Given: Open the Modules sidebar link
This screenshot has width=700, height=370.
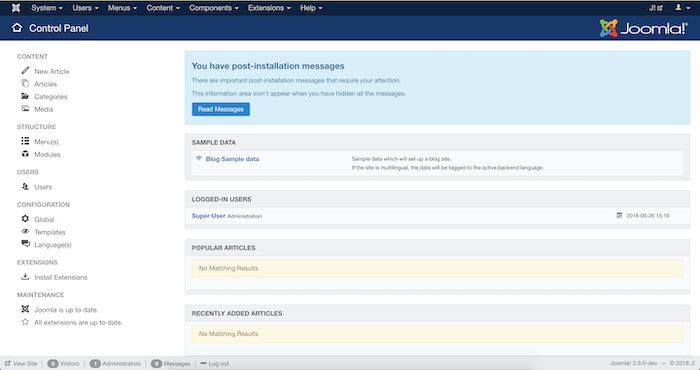Looking at the screenshot, I should [47, 154].
